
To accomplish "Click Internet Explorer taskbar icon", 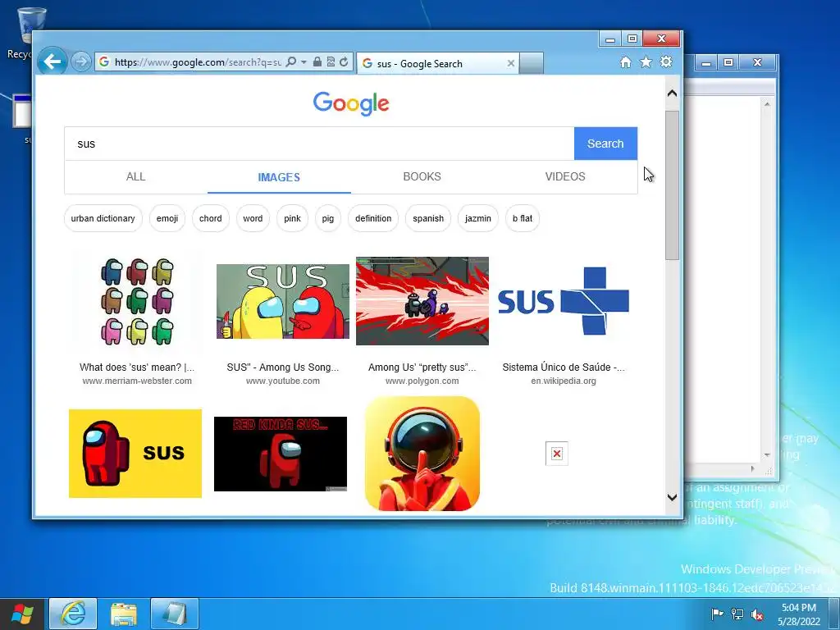I will (73, 614).
